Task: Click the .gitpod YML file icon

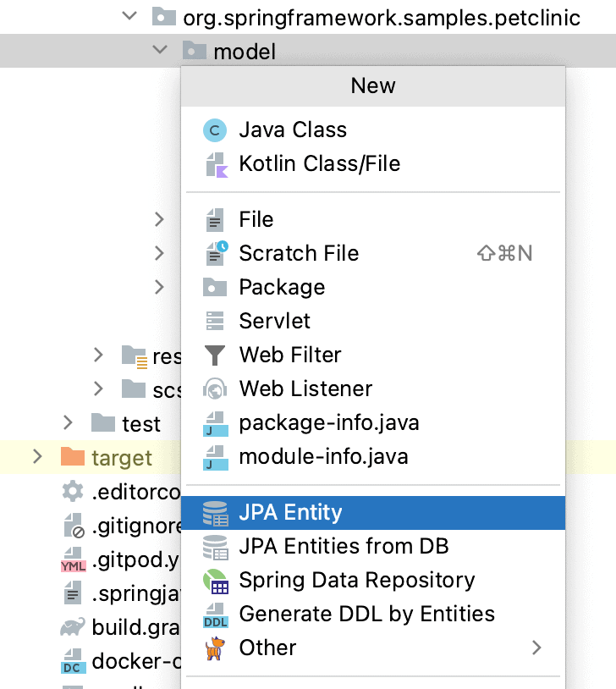Action: (73, 559)
